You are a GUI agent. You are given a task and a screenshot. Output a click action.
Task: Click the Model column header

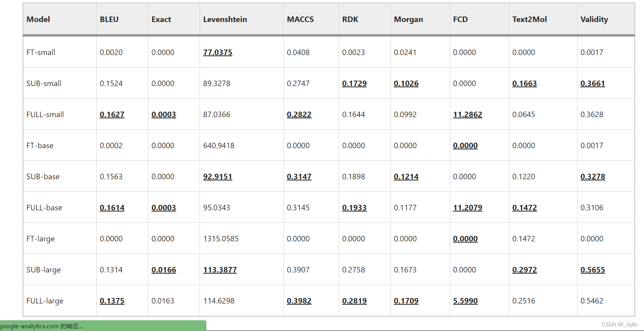pyautogui.click(x=38, y=19)
